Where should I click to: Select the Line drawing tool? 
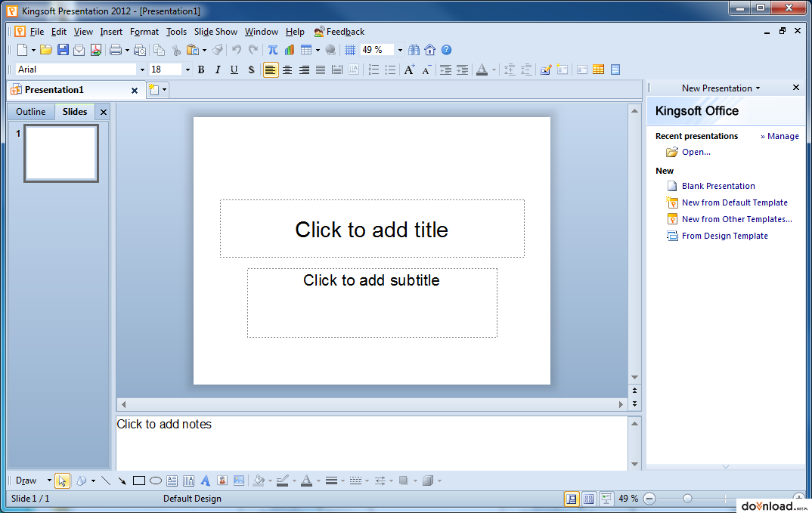106,481
